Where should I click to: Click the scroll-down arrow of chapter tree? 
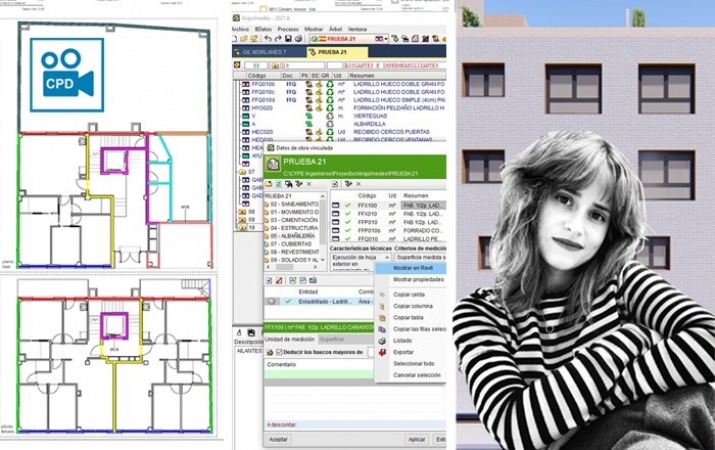point(323,260)
